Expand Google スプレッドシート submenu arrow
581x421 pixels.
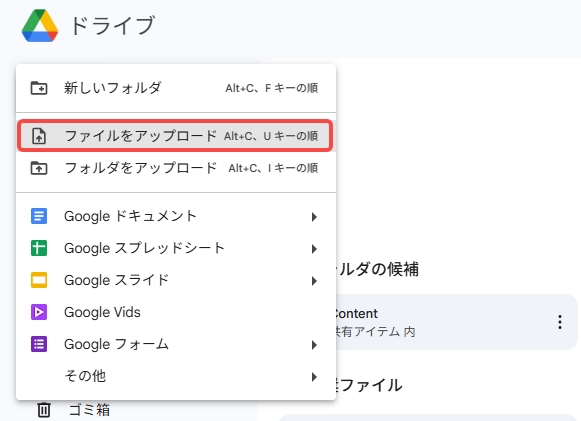(314, 249)
